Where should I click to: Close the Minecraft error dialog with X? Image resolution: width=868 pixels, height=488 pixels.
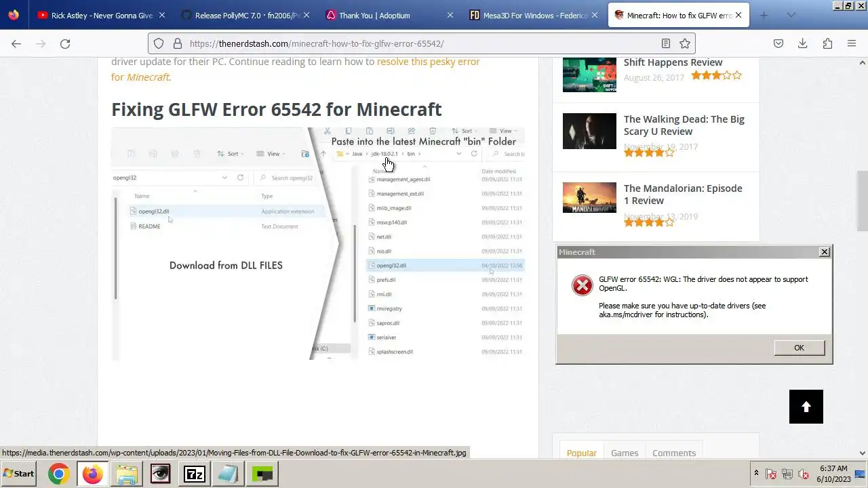[x=825, y=251]
